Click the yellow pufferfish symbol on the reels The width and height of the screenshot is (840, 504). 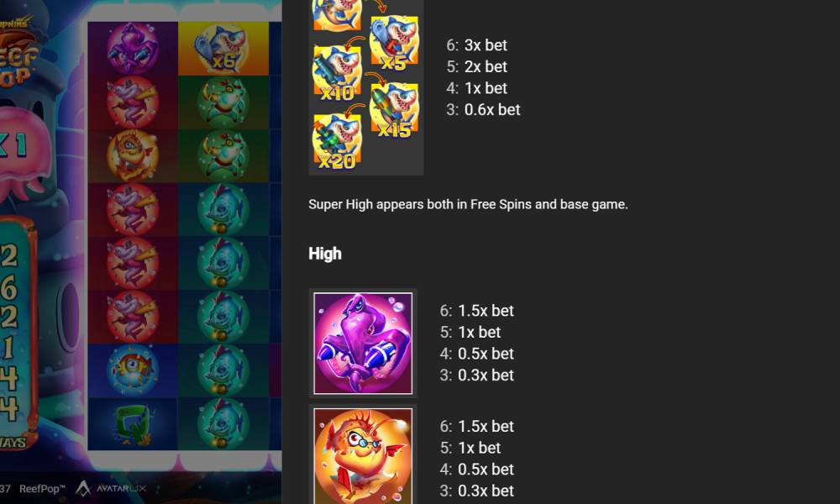[133, 155]
